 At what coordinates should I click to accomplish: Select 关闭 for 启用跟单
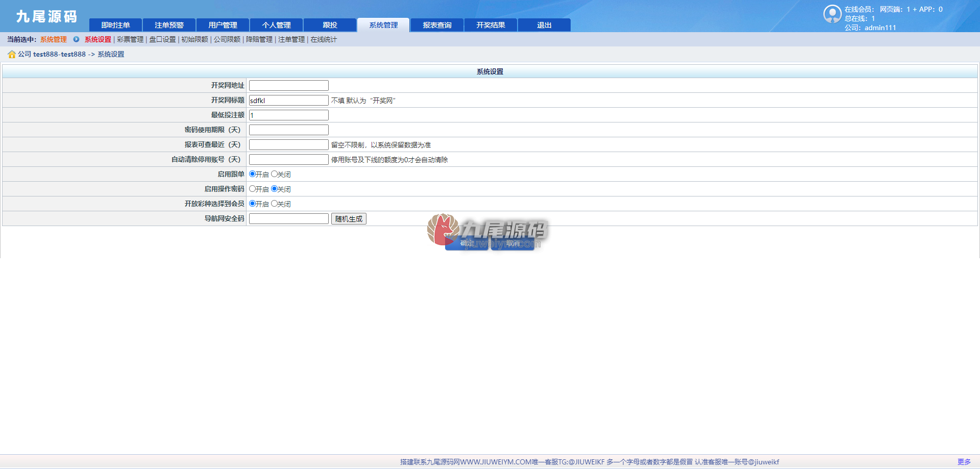pos(274,174)
